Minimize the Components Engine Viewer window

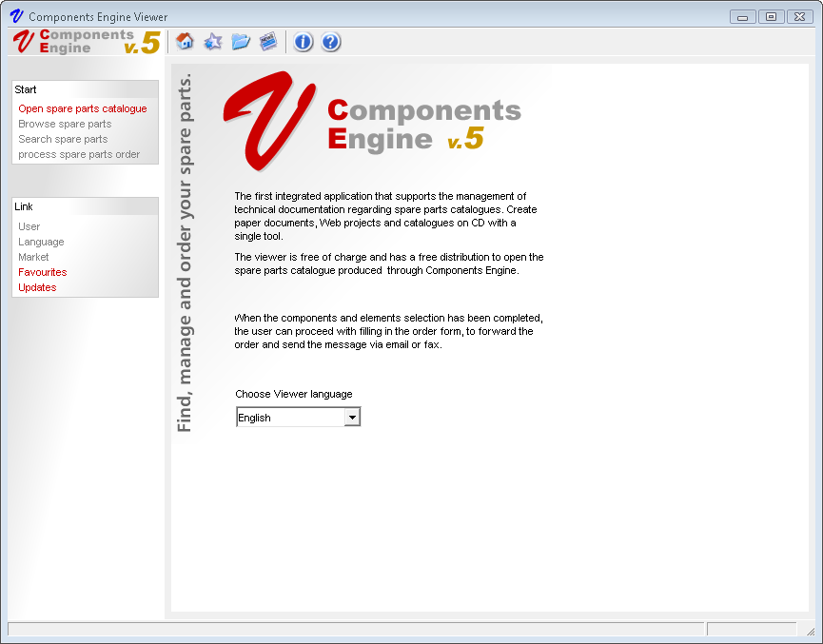pos(743,17)
